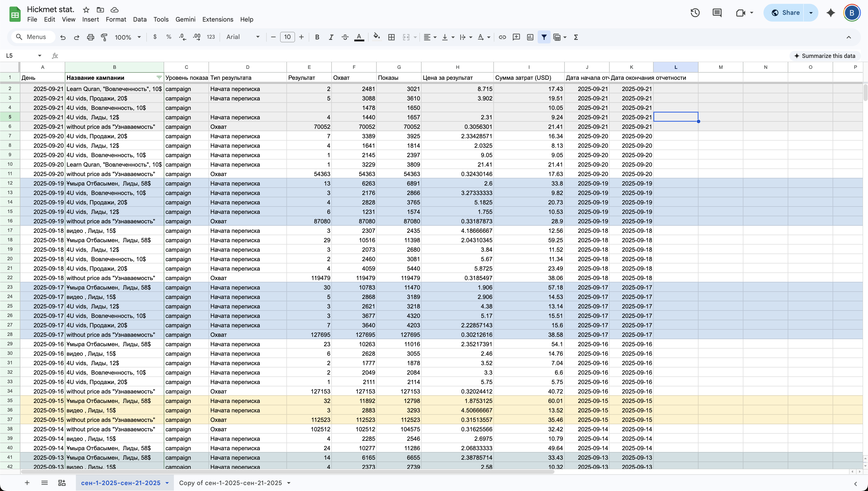
Task: Check the cloud save status icon
Action: [x=114, y=10]
